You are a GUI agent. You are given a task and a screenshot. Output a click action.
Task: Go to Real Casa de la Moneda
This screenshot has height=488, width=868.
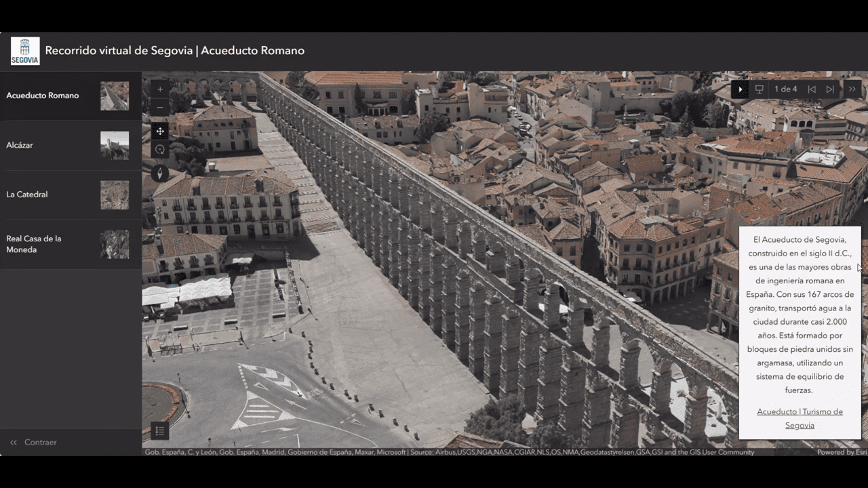34,244
